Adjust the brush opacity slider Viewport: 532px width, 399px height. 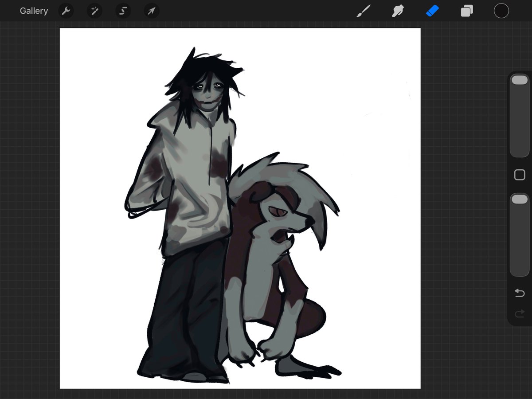[520, 235]
